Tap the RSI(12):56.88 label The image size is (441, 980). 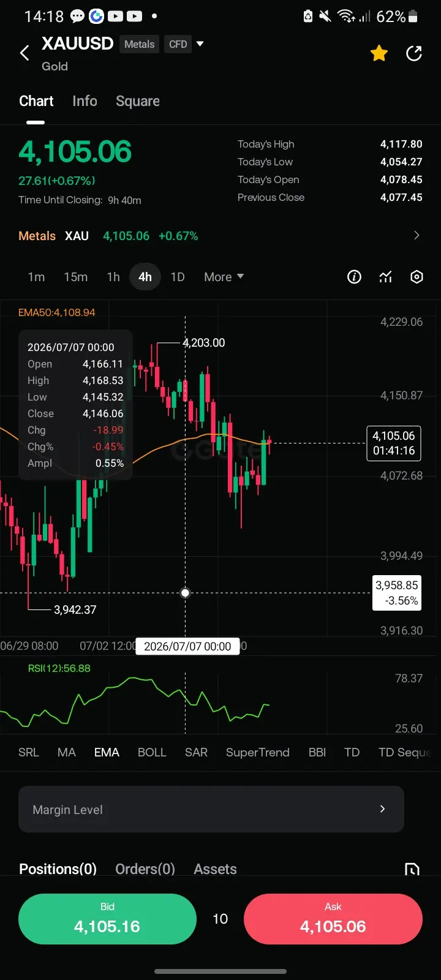[x=59, y=668]
